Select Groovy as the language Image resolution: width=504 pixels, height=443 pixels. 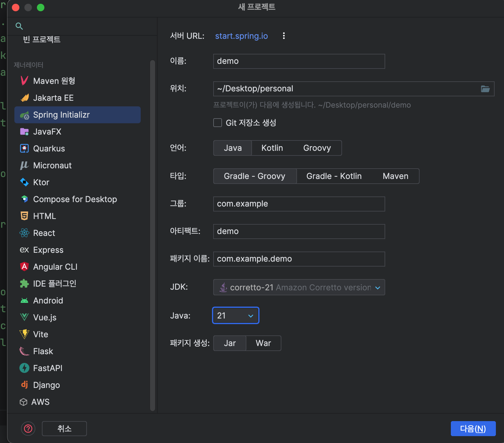coord(317,148)
